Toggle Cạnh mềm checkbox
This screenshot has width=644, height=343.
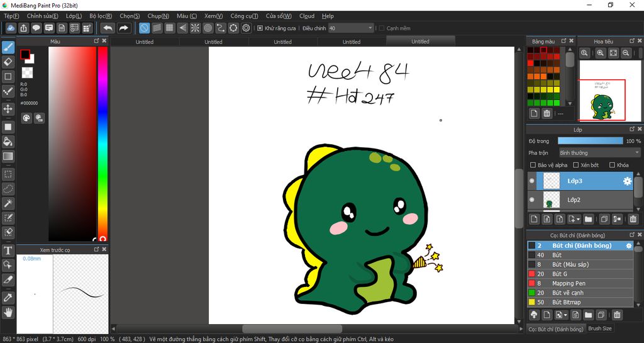382,28
